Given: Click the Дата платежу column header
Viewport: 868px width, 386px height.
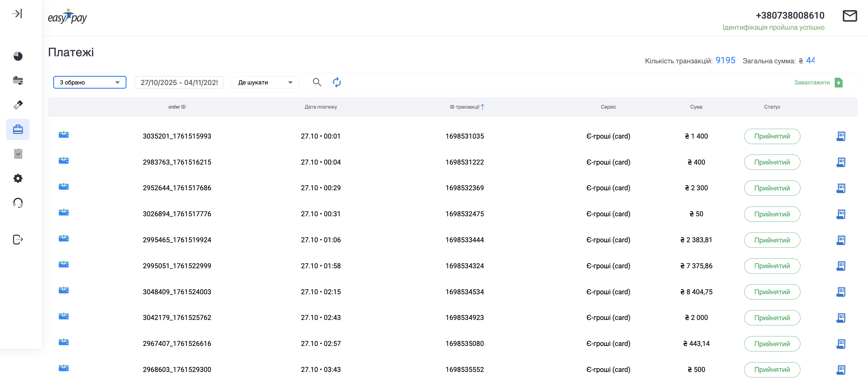Looking at the screenshot, I should 320,107.
